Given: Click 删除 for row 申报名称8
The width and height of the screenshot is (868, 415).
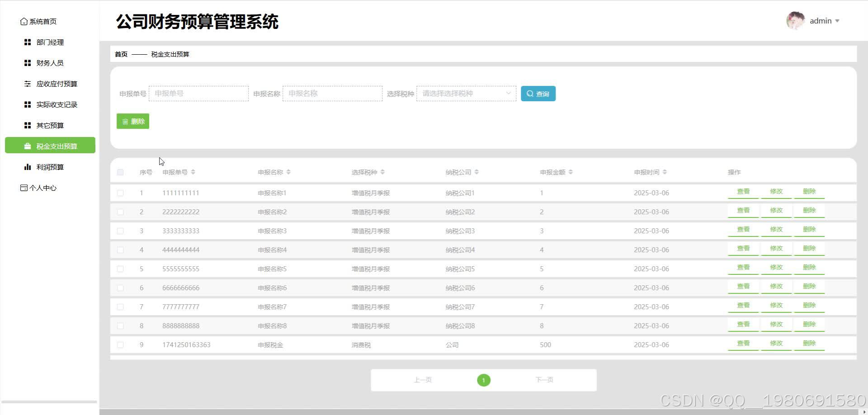Looking at the screenshot, I should tap(809, 325).
